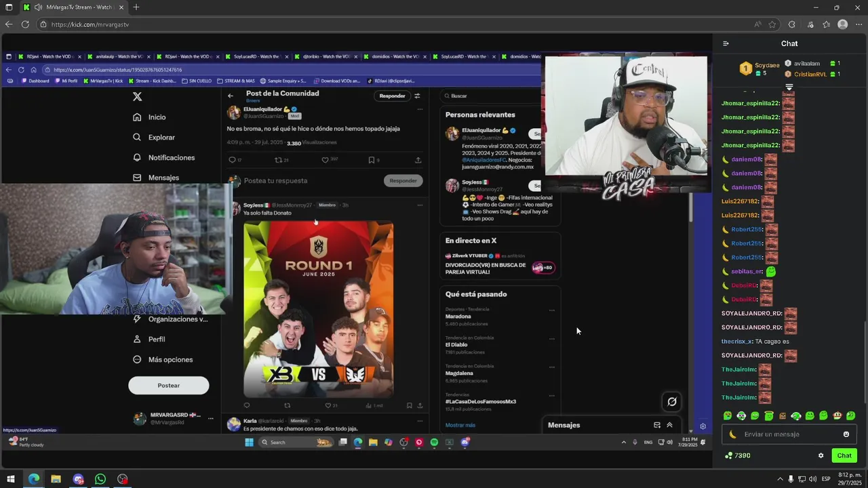
Task: Open Discord on the inner taskbar
Action: 465,443
